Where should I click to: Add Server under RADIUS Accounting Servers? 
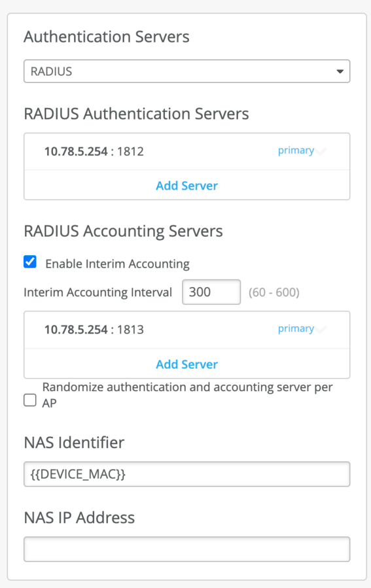187,364
